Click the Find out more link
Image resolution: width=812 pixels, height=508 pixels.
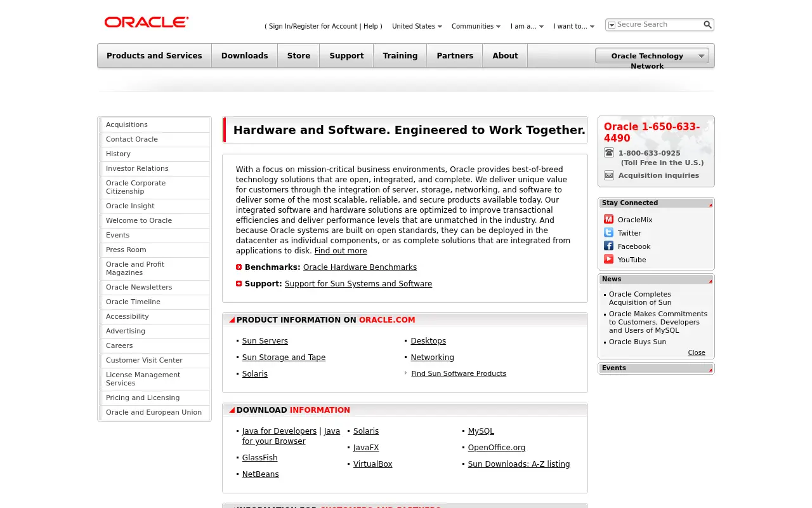(341, 251)
